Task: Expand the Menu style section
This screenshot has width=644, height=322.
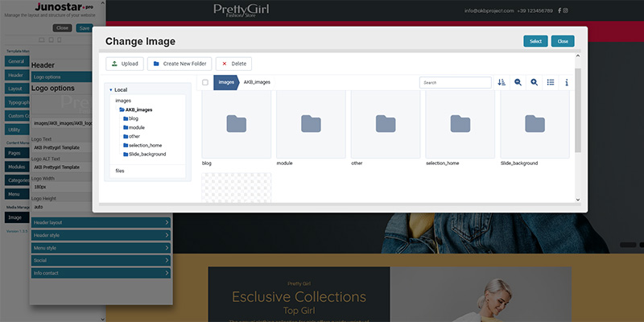Action: click(x=101, y=248)
